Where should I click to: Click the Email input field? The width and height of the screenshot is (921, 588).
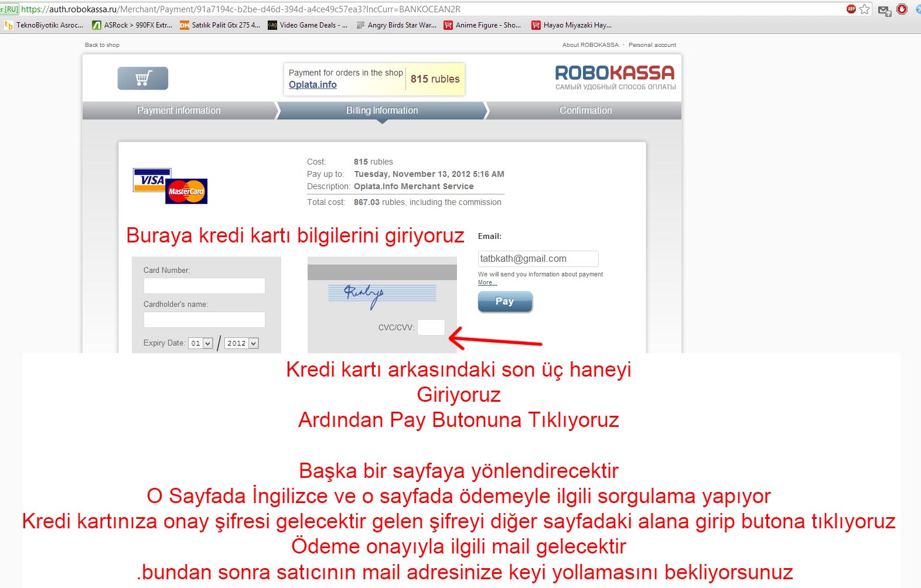pos(538,259)
